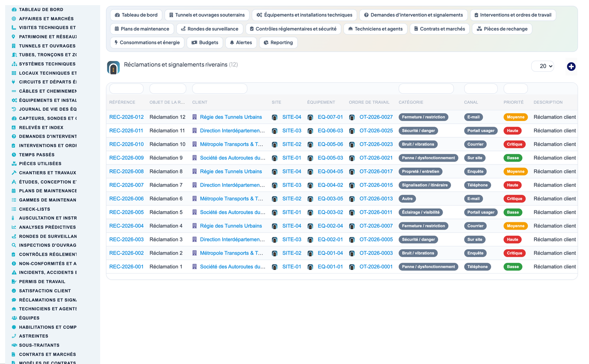Open the Priorité column filter box
Screen dimensions: 589x364
tap(515, 89)
